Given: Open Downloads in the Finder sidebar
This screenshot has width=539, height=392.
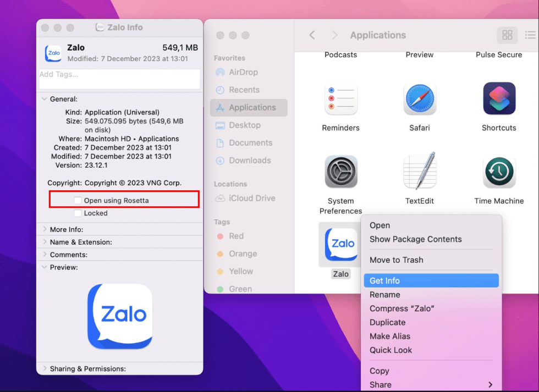Looking at the screenshot, I should (249, 161).
